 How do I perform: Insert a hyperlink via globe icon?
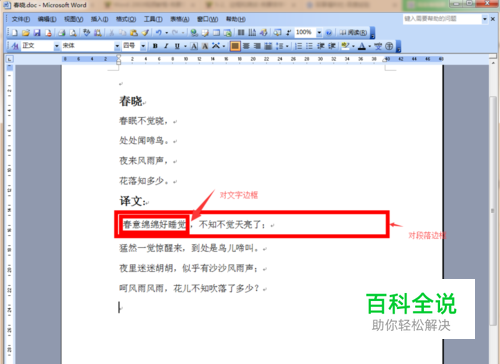point(194,33)
